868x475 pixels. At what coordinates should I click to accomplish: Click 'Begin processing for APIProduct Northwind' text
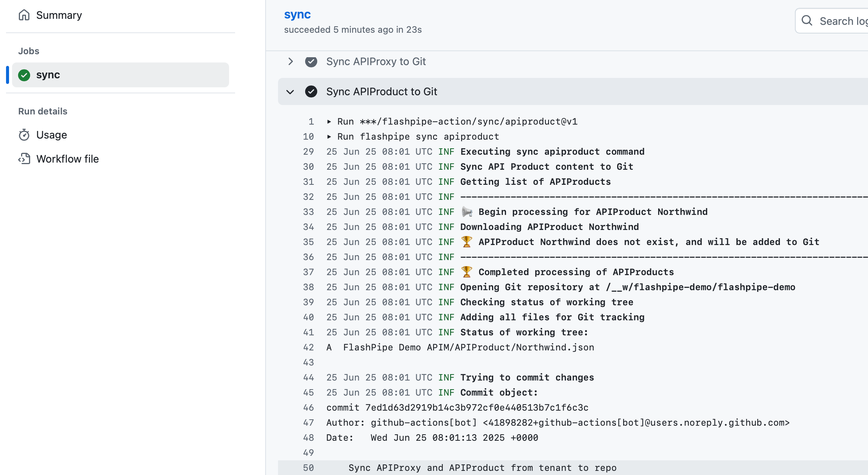(x=593, y=212)
